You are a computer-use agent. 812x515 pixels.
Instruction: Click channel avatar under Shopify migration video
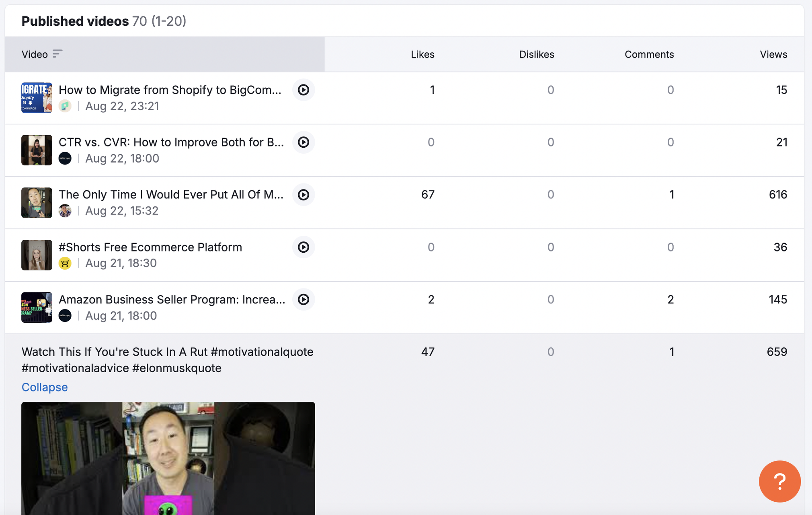[x=65, y=106]
